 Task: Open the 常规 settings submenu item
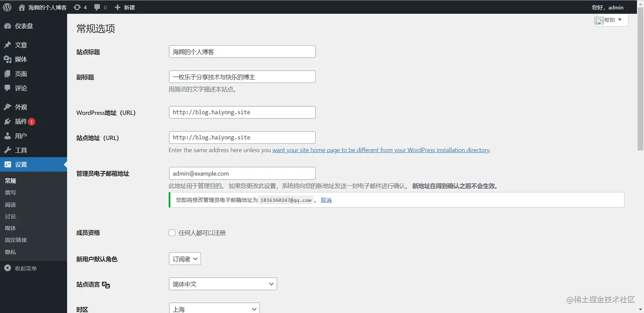11,181
